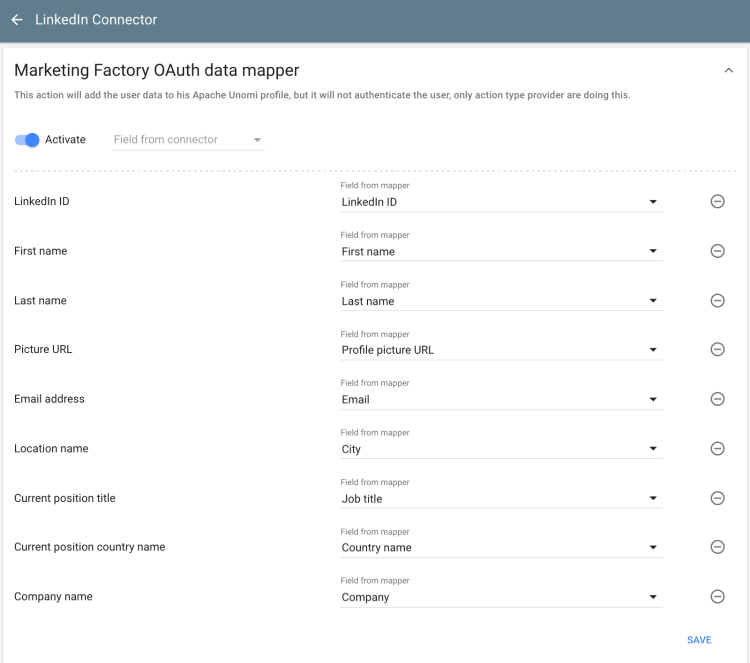This screenshot has height=663, width=750.
Task: Open the Email mapper field dropdown
Action: [500, 400]
